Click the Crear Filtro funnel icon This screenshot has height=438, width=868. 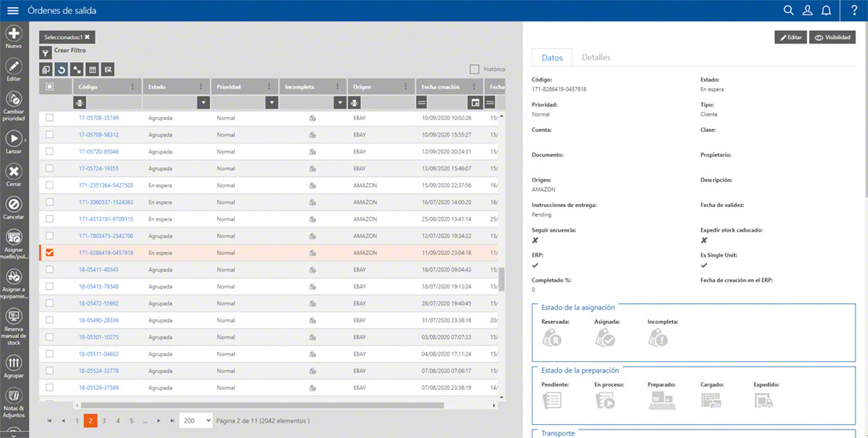pyautogui.click(x=46, y=53)
